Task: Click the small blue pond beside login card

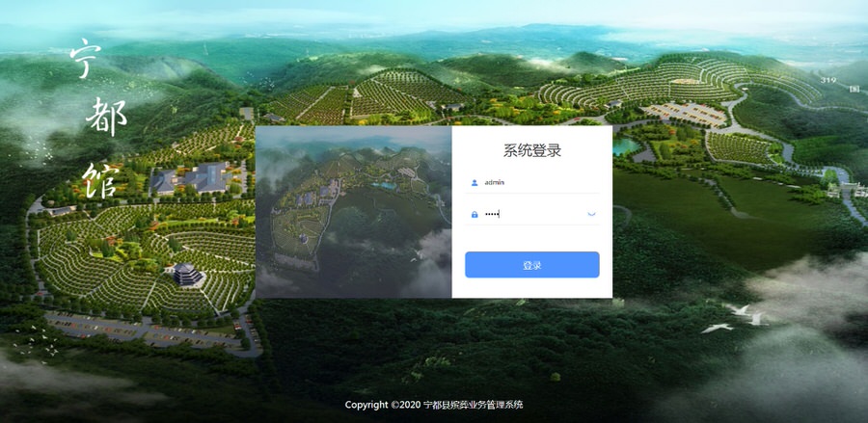Action: 626,146
